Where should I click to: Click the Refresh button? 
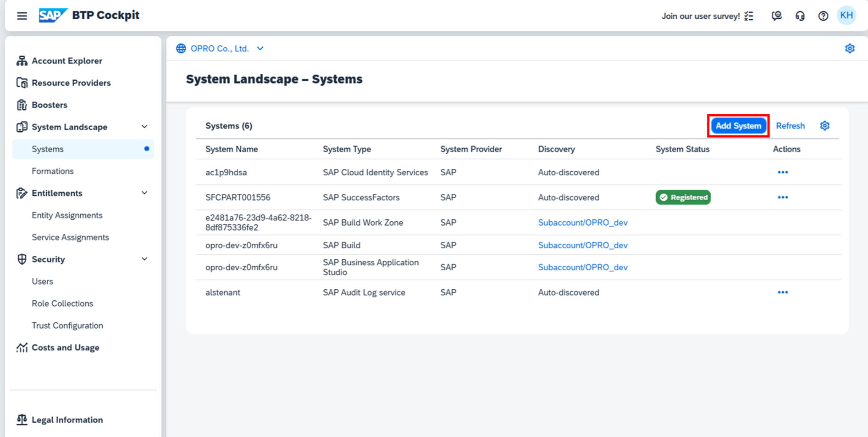coord(790,126)
